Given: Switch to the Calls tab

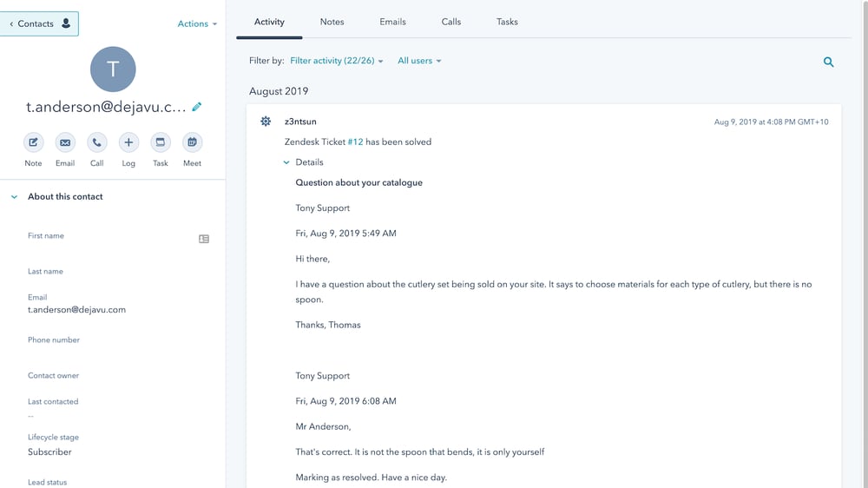Looking at the screenshot, I should (451, 23).
